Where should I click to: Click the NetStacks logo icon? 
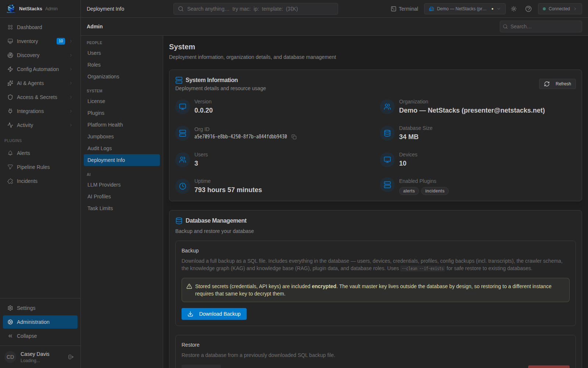coord(11,8)
